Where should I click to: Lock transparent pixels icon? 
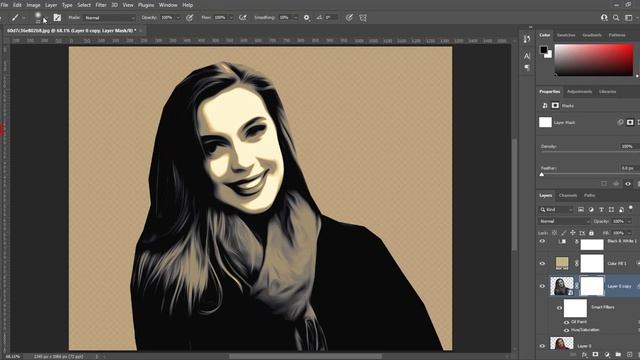pos(554,233)
